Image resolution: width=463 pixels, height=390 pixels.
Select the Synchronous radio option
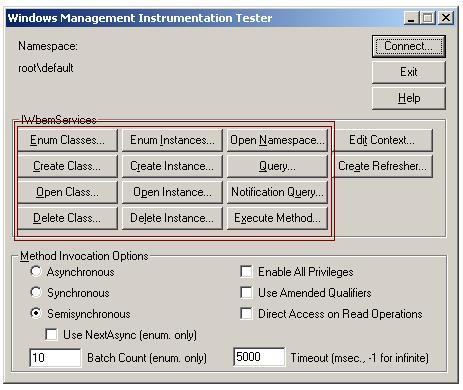pos(36,292)
